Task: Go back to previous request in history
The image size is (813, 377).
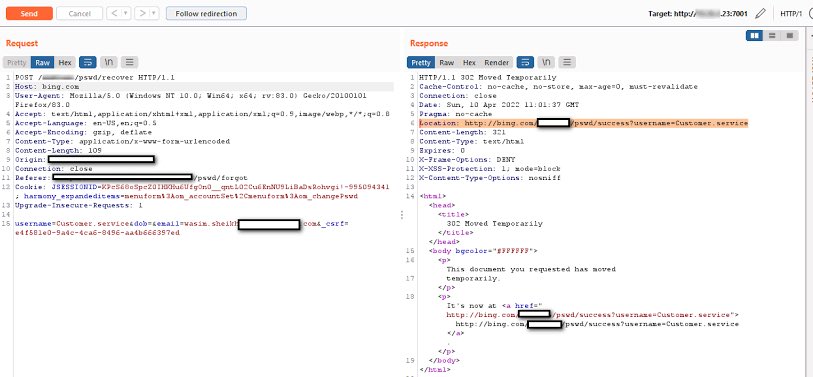Action: point(114,13)
